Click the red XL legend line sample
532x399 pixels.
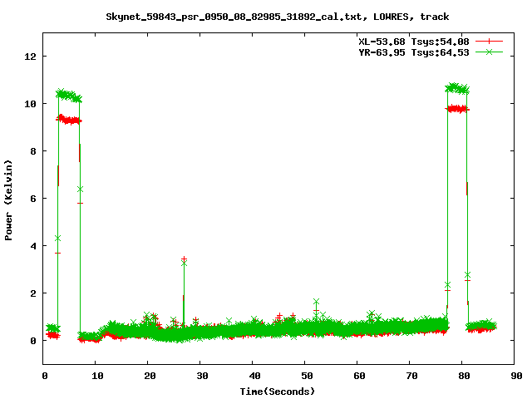pos(489,42)
